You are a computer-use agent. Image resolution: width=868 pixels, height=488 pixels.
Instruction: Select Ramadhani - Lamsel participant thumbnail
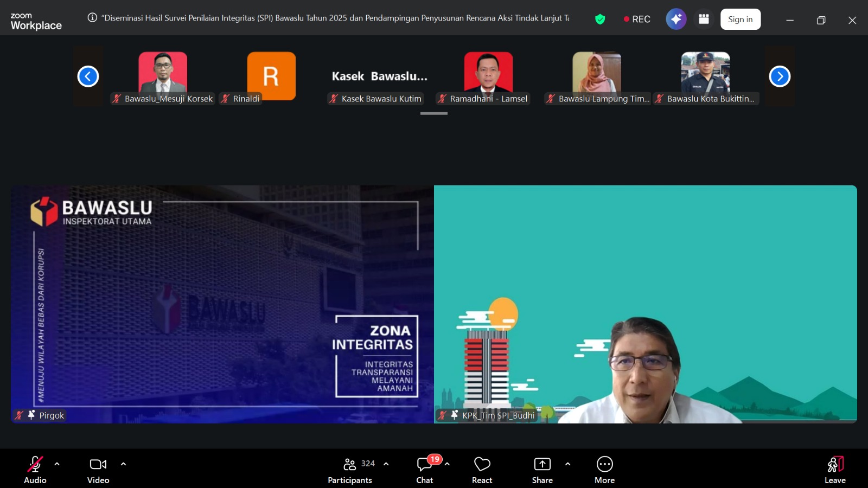click(488, 76)
